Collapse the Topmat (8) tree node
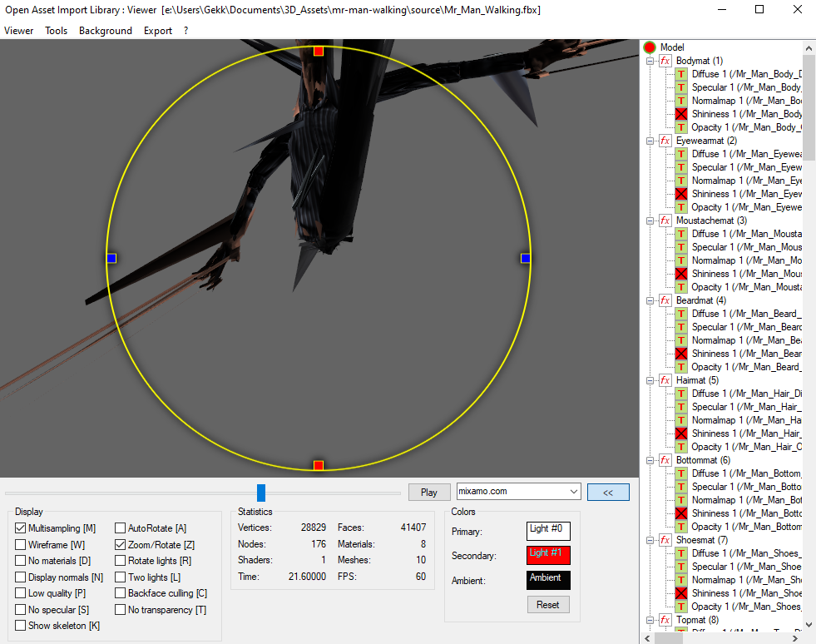816x644 pixels. click(x=650, y=620)
